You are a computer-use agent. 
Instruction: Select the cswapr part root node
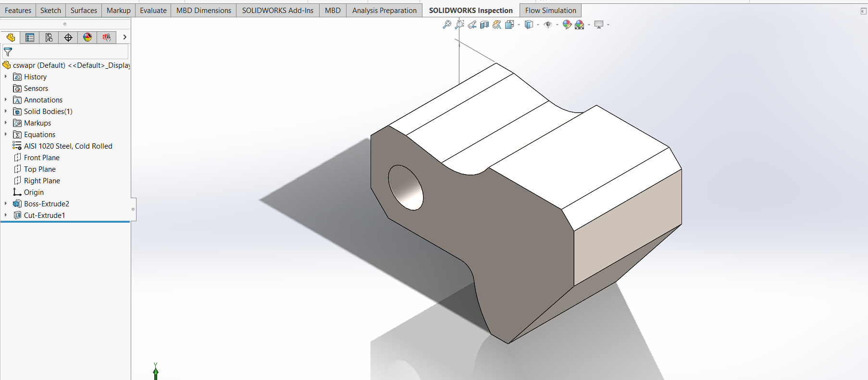(66, 65)
